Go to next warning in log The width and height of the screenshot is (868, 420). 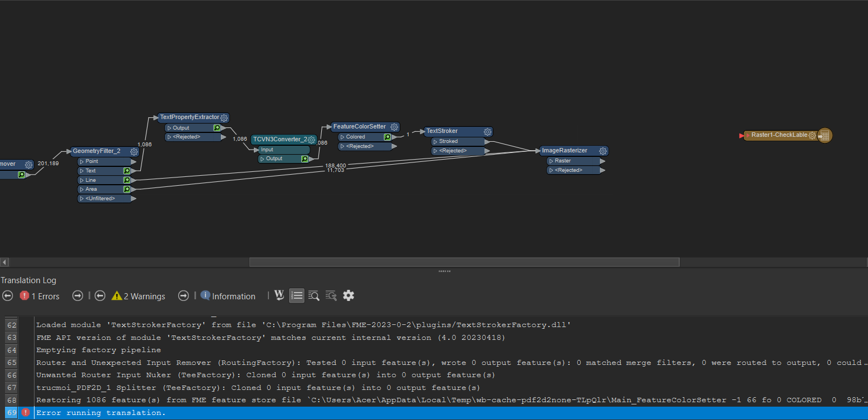point(183,296)
